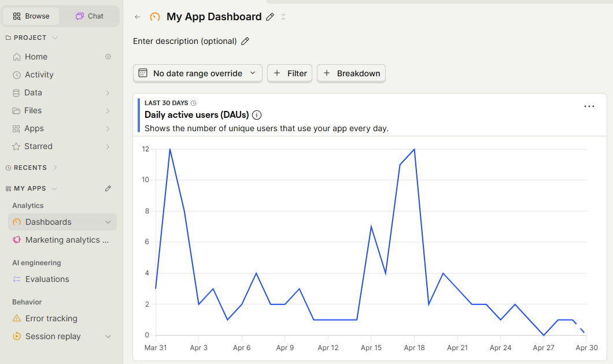Expand the Files submenu arrow
The image size is (613, 364).
click(108, 111)
